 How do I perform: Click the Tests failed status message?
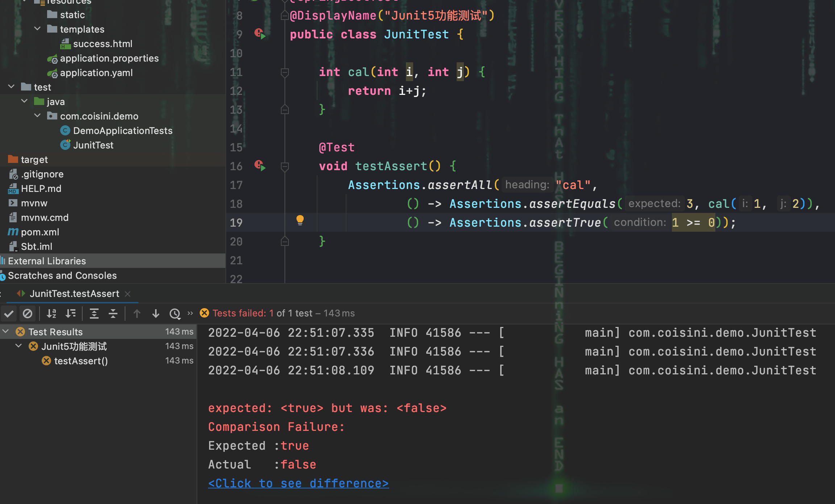tap(283, 313)
